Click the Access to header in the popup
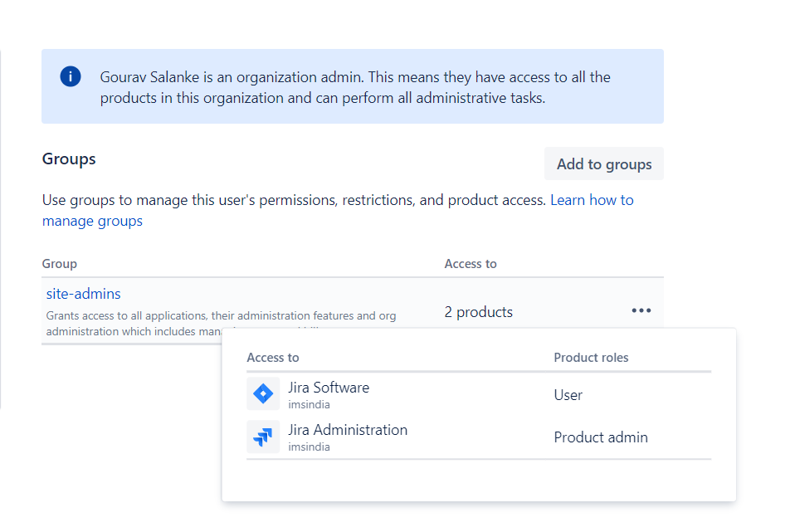The image size is (790, 532). [x=273, y=358]
